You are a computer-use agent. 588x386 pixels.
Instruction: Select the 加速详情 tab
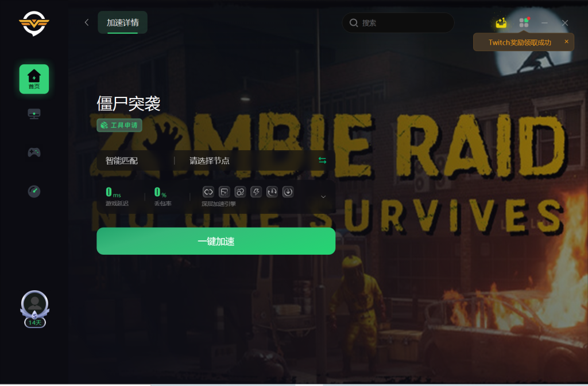tap(123, 22)
